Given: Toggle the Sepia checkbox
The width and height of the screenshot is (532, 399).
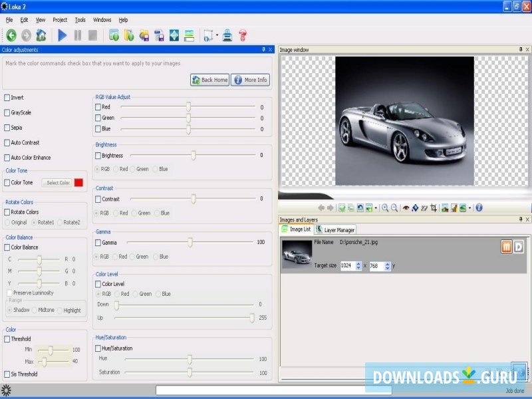Looking at the screenshot, I should coord(7,128).
